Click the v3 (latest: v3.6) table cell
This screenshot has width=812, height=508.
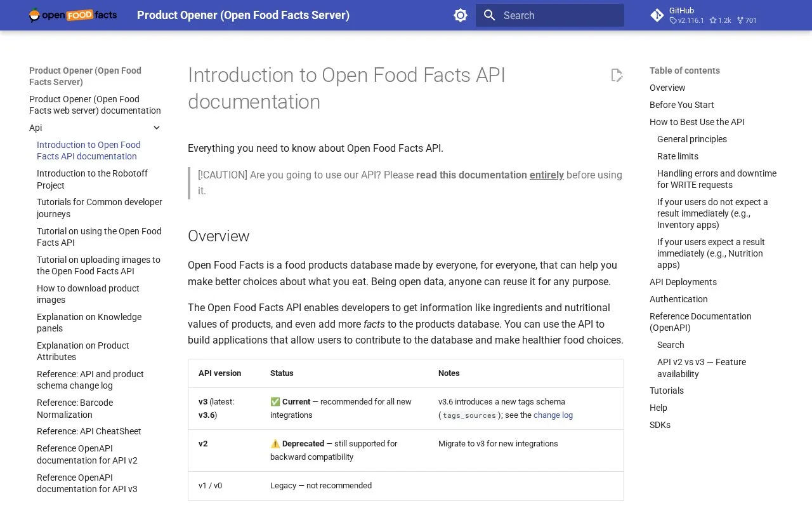(224, 408)
